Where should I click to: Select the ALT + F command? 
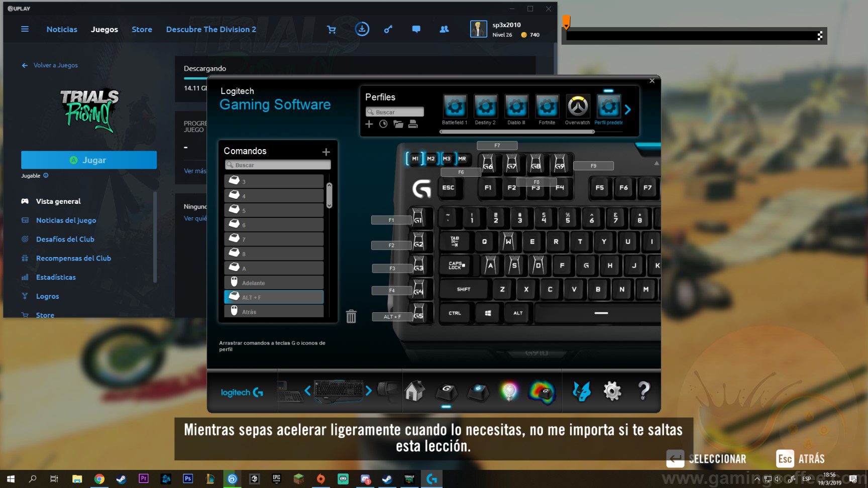tap(274, 297)
